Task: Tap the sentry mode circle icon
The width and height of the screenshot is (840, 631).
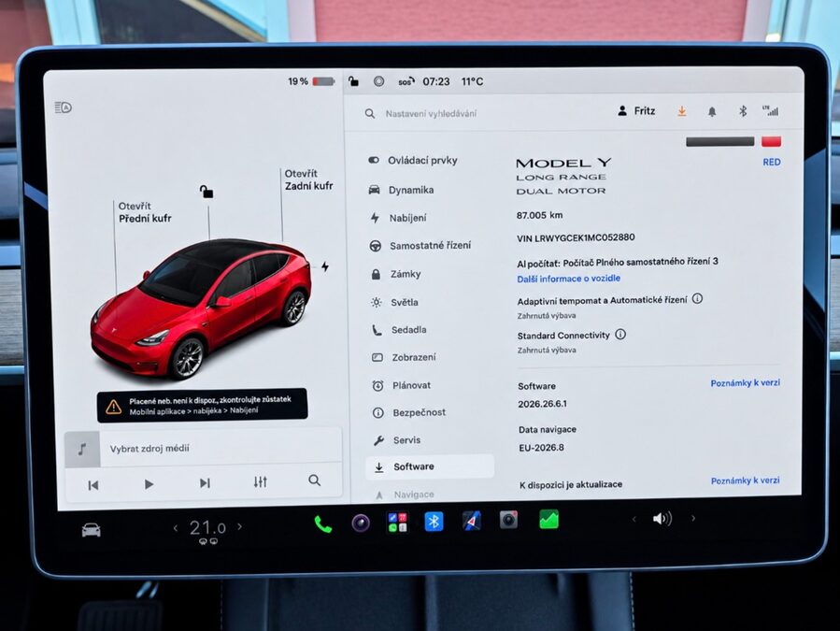Action: (x=378, y=81)
